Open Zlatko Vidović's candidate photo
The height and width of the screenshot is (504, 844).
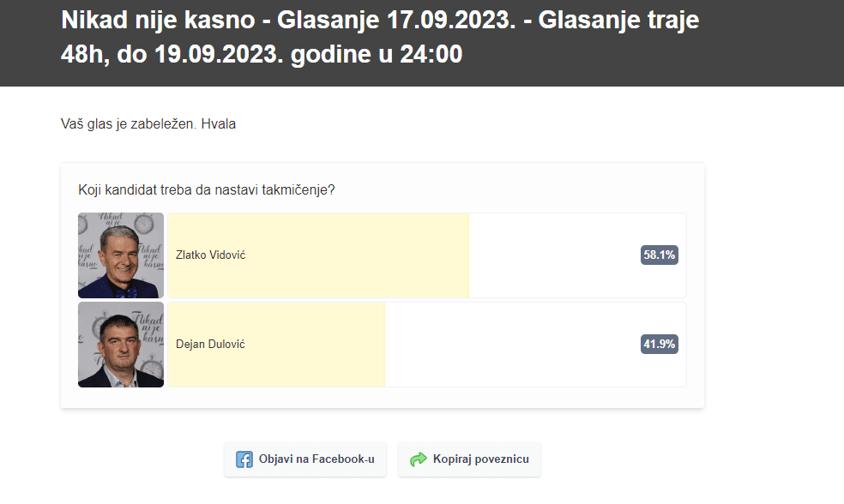click(121, 255)
